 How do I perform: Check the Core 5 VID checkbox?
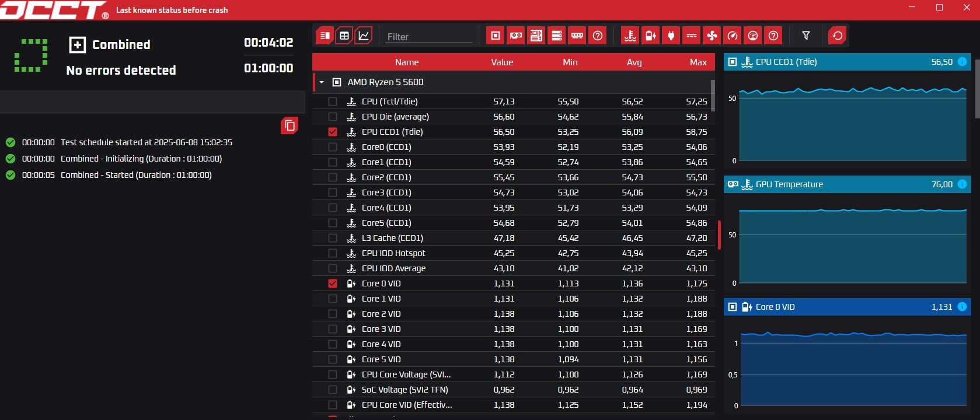333,359
